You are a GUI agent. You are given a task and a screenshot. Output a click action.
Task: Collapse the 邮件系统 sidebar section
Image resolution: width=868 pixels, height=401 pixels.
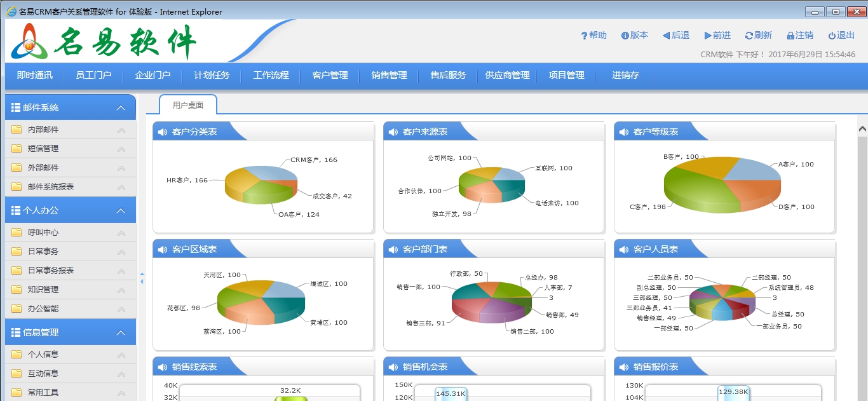121,107
